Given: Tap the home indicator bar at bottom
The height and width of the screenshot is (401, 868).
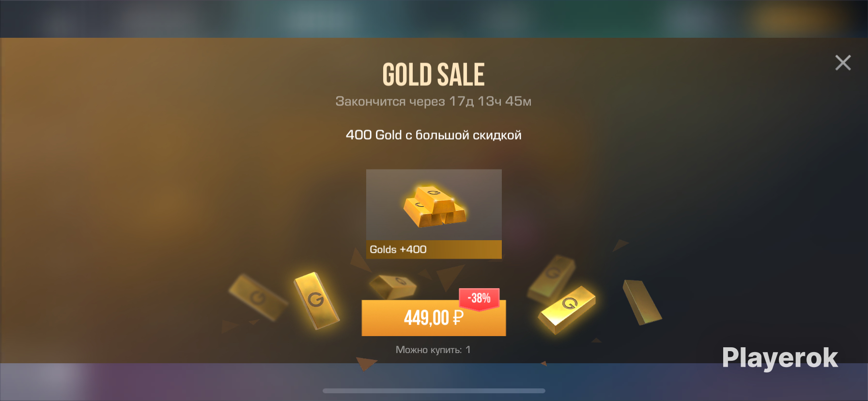Looking at the screenshot, I should [x=434, y=391].
